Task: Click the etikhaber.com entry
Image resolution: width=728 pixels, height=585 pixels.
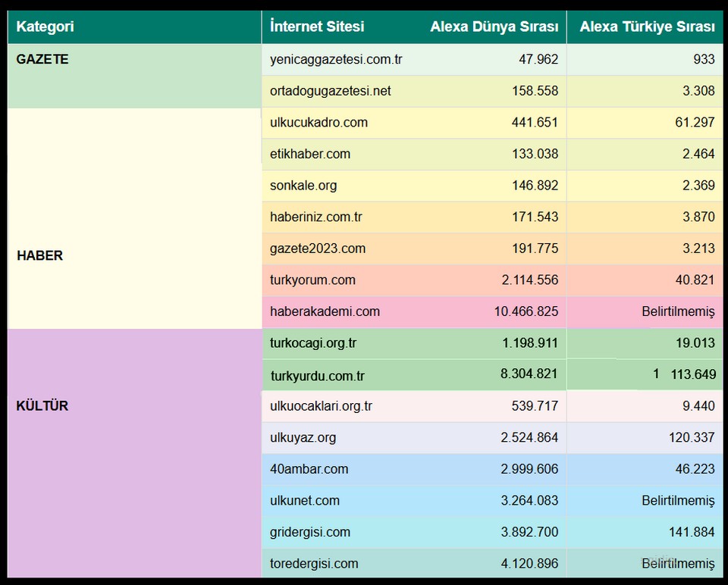Action: (310, 154)
